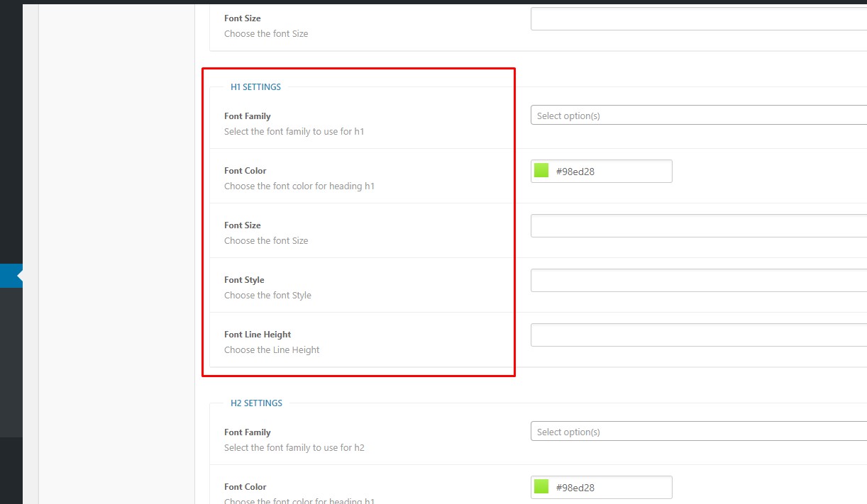
Task: Click the Font Line Height label
Action: click(x=258, y=335)
